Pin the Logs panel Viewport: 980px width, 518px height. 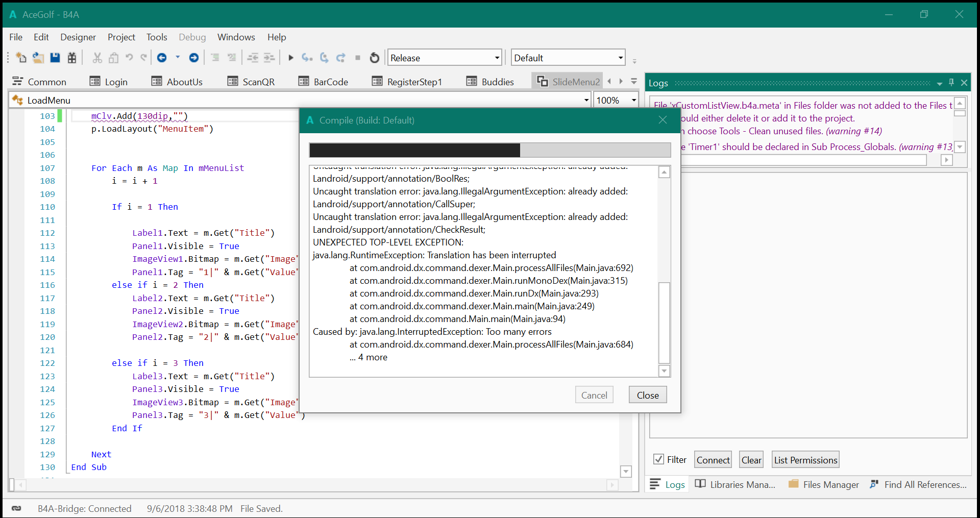click(951, 83)
